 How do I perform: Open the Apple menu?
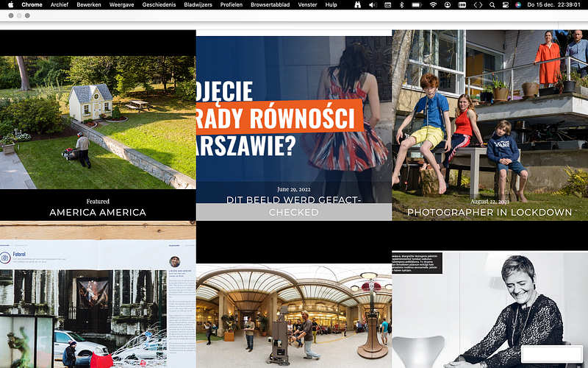pyautogui.click(x=10, y=4)
